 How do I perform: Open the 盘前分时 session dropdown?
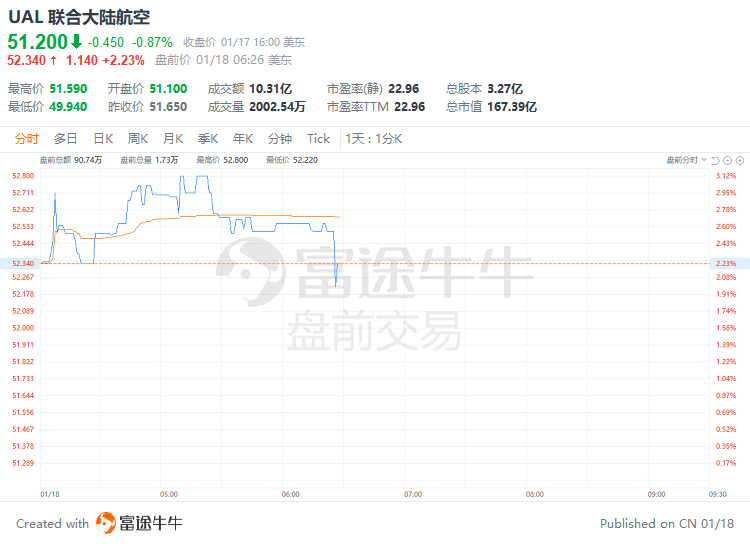(687, 160)
